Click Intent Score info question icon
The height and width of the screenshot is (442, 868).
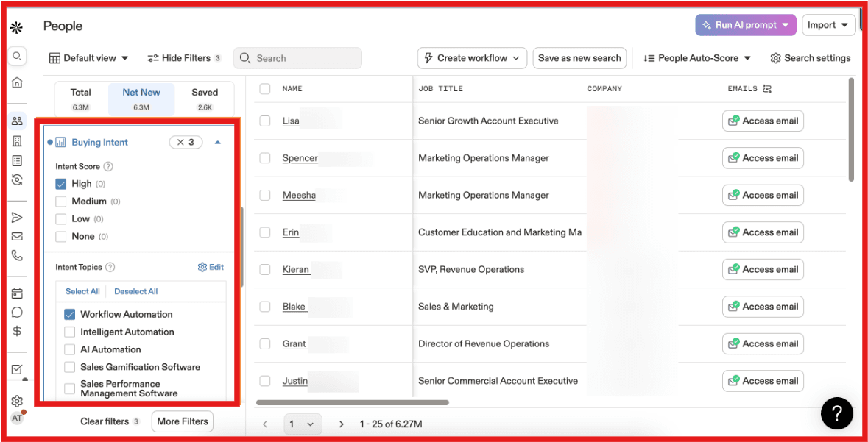click(108, 166)
